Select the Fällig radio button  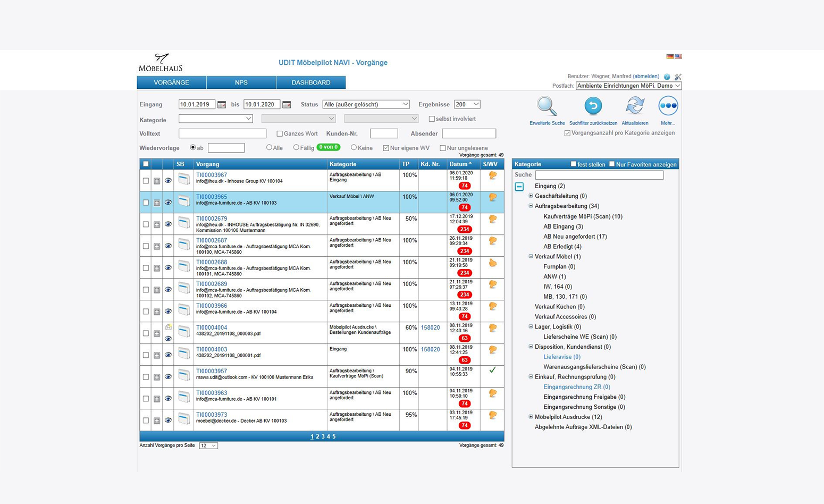click(x=296, y=147)
